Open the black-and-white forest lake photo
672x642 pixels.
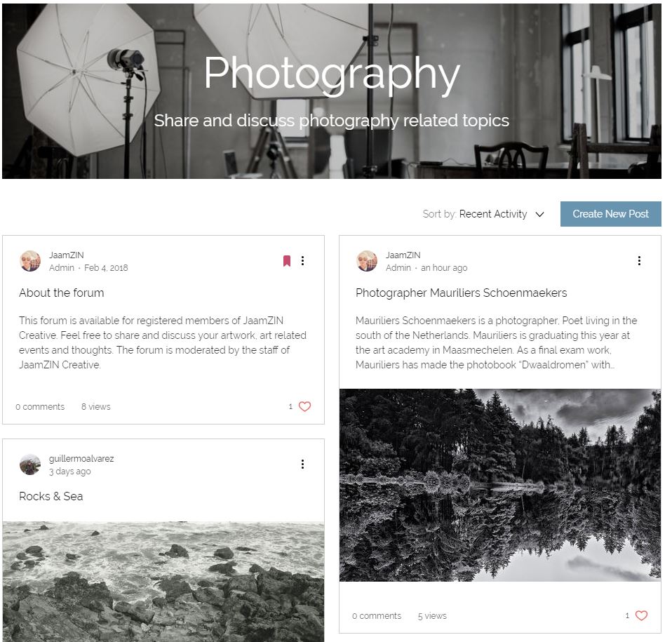point(499,485)
